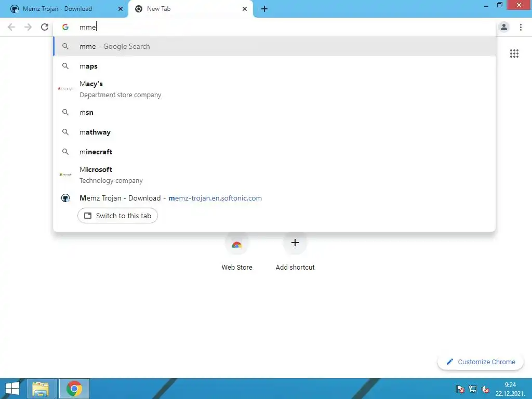
Task: Click the Macy's logo in the suggestions
Action: 65,89
